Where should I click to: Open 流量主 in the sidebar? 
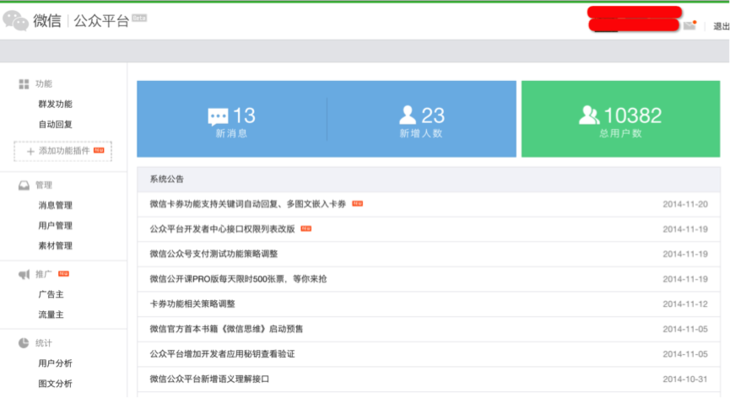[x=51, y=315]
